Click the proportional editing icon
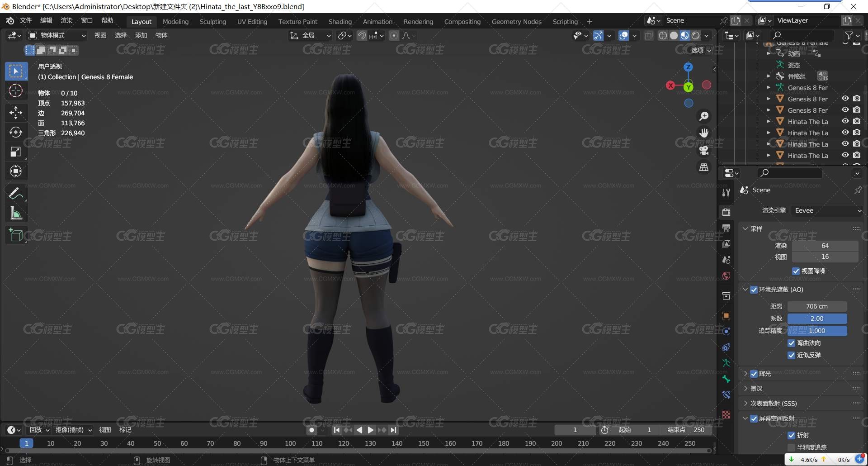Screen dimensions: 868x466 pyautogui.click(x=394, y=35)
